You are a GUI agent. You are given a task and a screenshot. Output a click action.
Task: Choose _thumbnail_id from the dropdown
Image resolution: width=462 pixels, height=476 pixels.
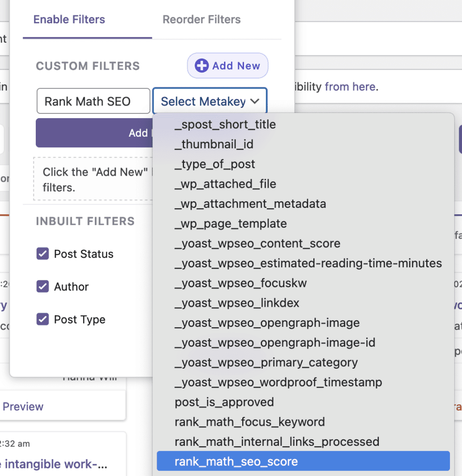(214, 144)
